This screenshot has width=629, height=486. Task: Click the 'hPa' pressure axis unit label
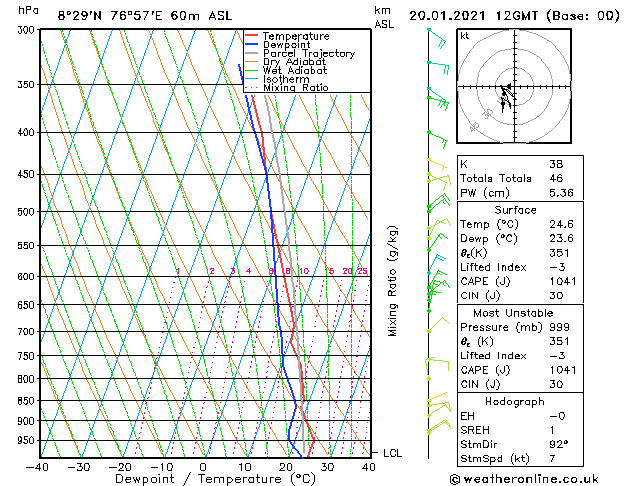tap(28, 10)
